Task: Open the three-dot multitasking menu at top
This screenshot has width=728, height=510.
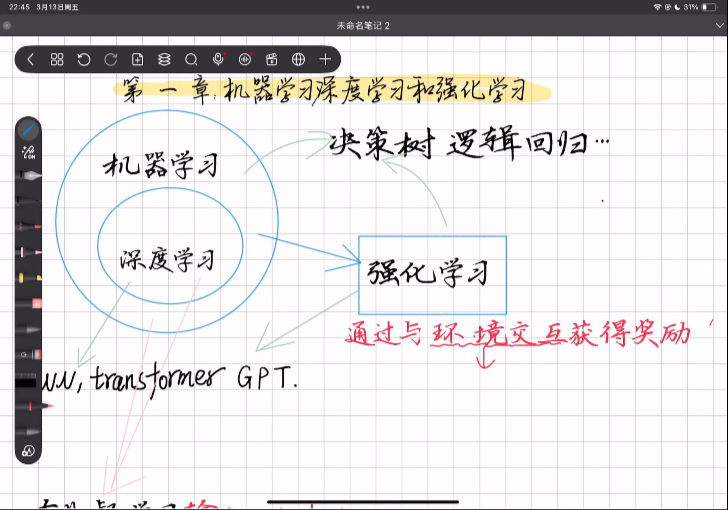Action: click(363, 7)
